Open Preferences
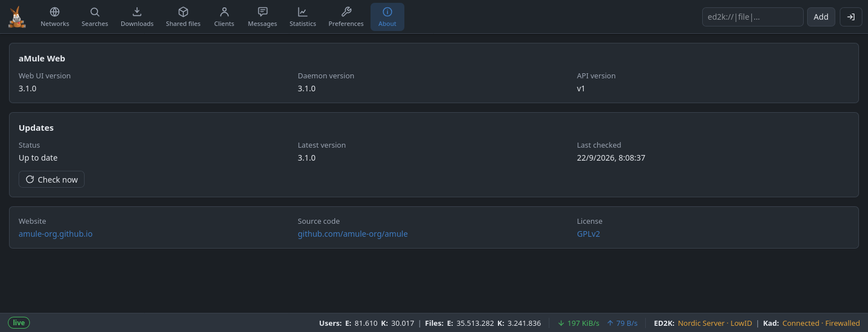The image size is (868, 332). pyautogui.click(x=346, y=17)
